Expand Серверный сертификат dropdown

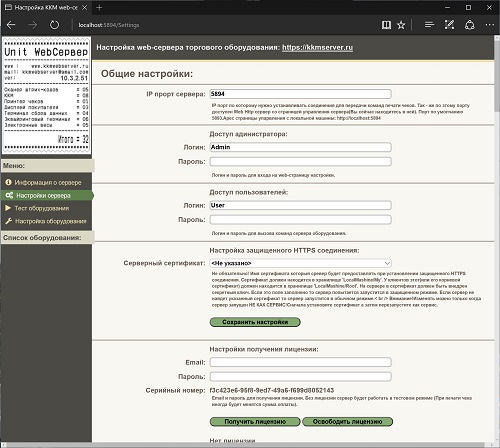[x=300, y=263]
